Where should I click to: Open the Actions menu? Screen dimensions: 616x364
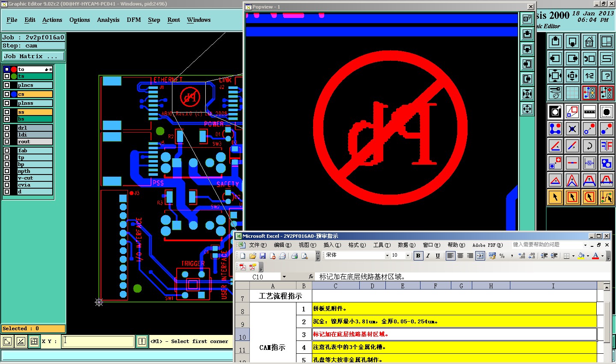[x=52, y=20]
